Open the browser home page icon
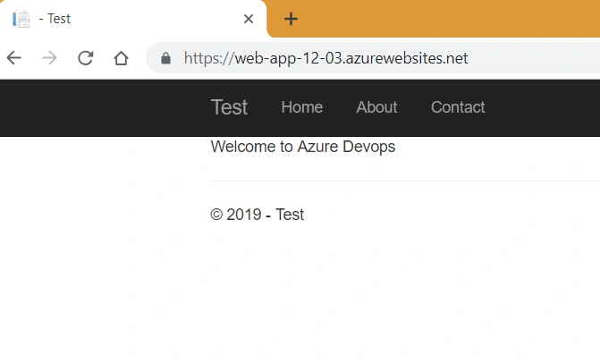Viewport: 600px width, 364px height. tap(121, 58)
